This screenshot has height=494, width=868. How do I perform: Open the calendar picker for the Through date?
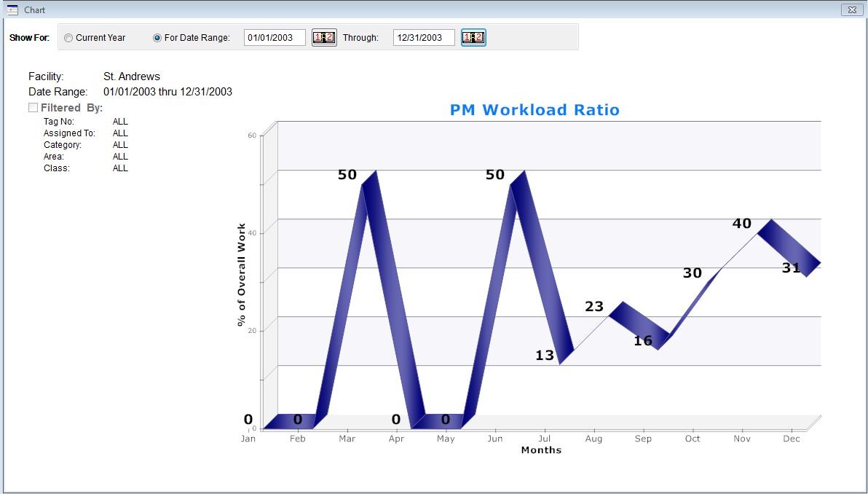click(473, 37)
